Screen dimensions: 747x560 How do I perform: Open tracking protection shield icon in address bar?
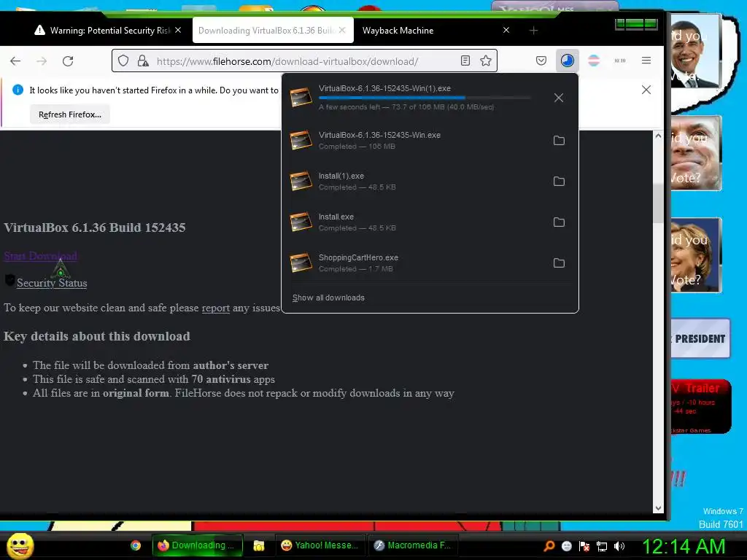[123, 61]
